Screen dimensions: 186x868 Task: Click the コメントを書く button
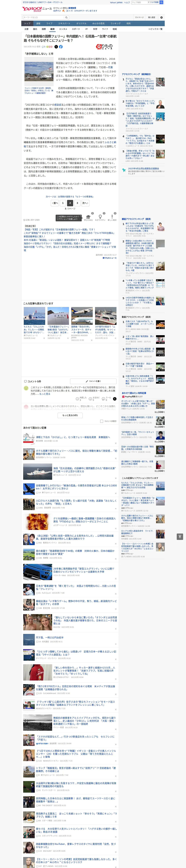tap(93, 381)
